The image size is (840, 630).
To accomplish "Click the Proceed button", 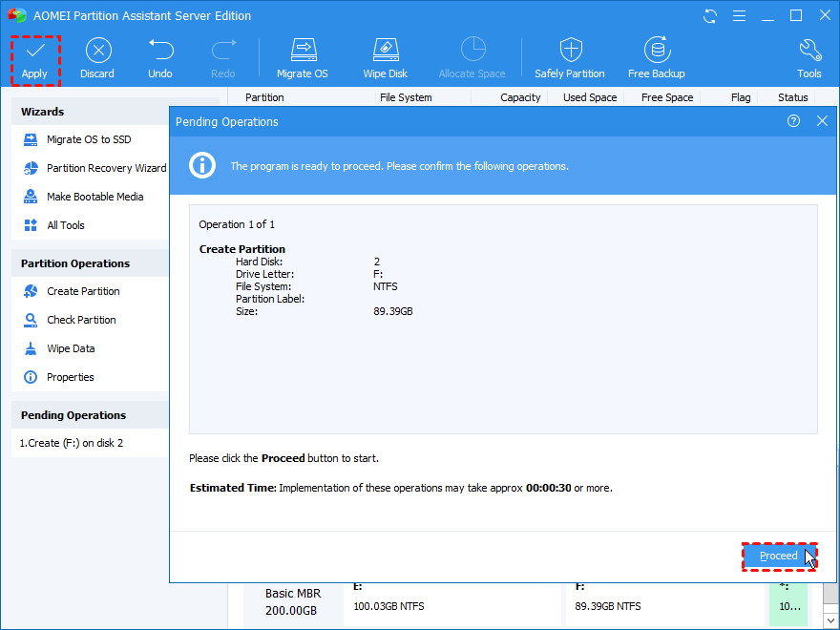I will (779, 556).
